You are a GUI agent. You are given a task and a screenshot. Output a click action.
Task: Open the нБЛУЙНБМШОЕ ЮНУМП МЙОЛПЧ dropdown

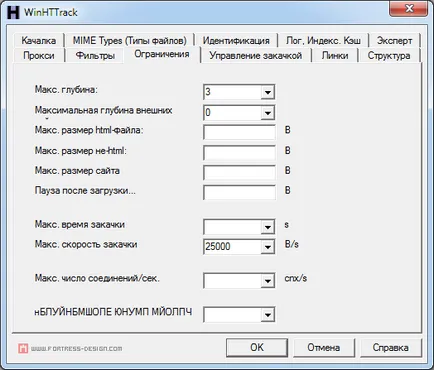point(267,315)
